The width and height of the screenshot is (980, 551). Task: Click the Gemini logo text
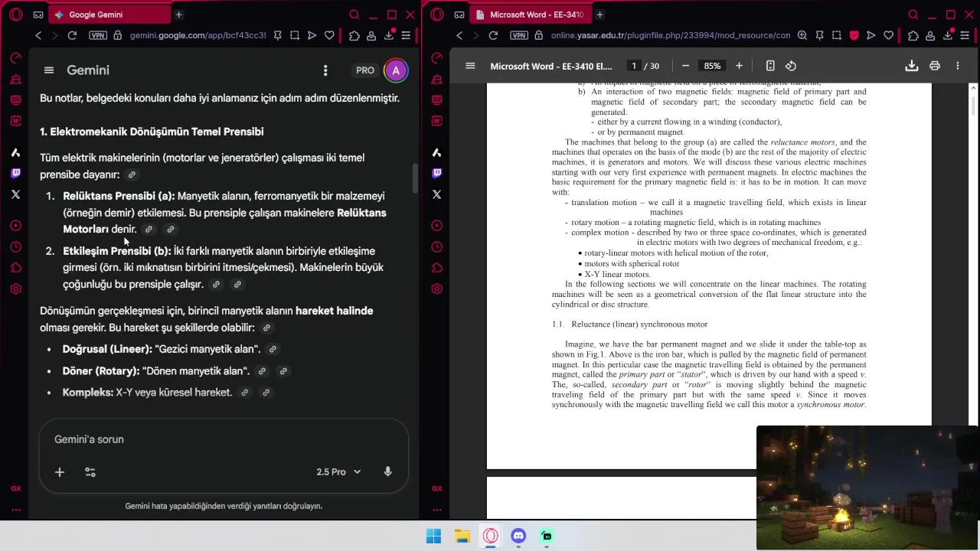pos(88,70)
